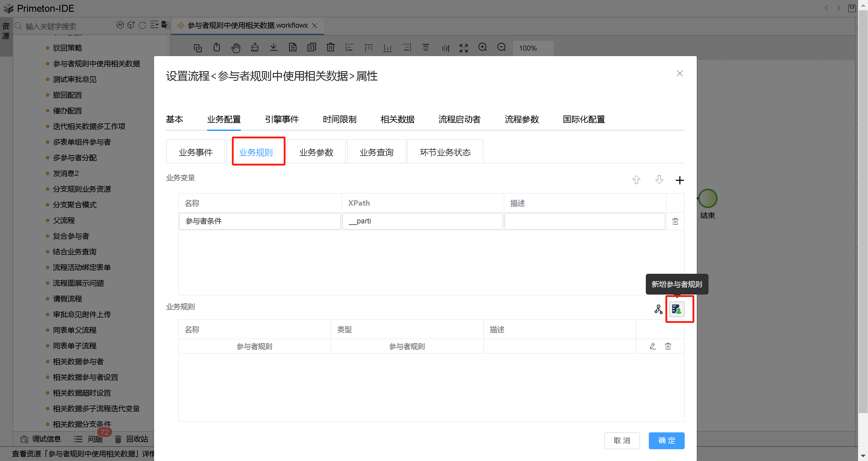
Task: Delete the 参与者条件 business variable row
Action: point(675,221)
